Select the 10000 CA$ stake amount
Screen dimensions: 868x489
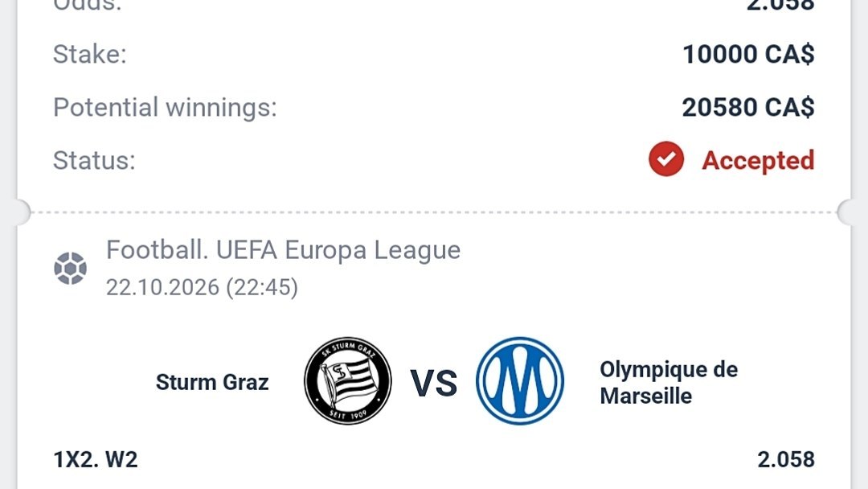tap(748, 54)
